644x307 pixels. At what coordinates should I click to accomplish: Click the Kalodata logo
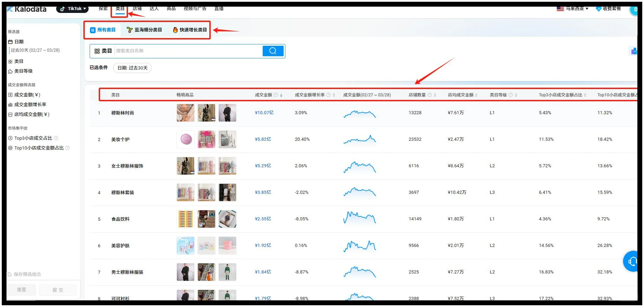coord(27,9)
